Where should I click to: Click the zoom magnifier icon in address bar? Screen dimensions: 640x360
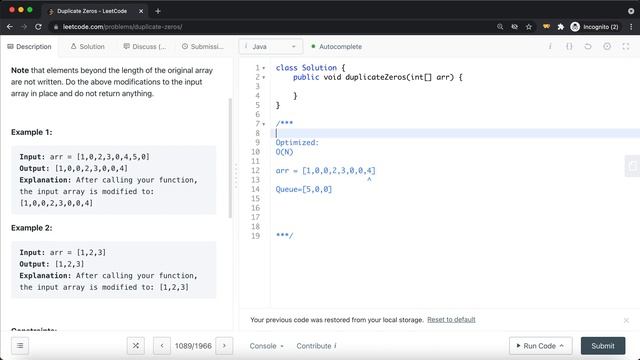500,27
